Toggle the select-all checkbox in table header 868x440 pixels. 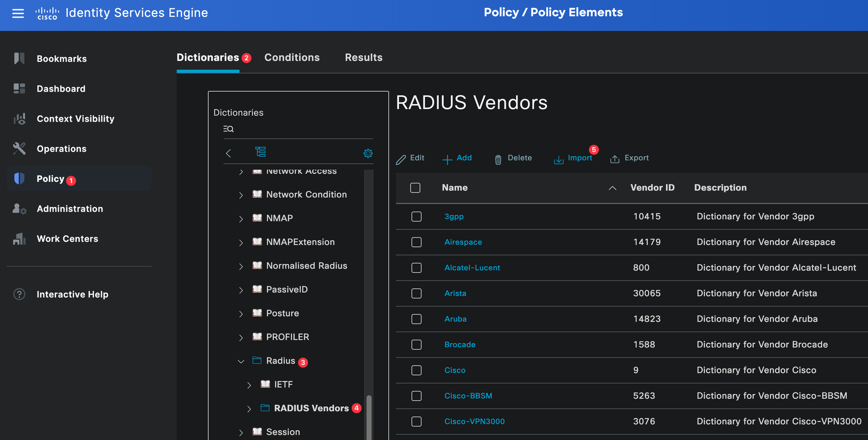pos(415,188)
